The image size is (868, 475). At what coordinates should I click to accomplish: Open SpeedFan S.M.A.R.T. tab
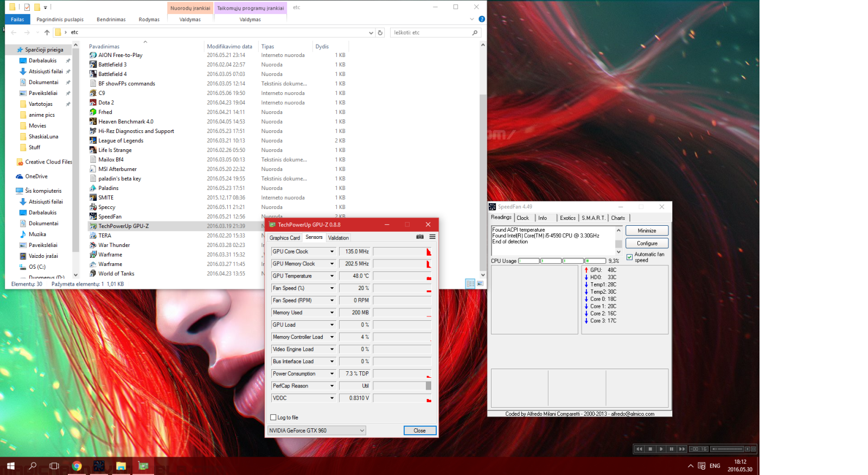coord(593,218)
